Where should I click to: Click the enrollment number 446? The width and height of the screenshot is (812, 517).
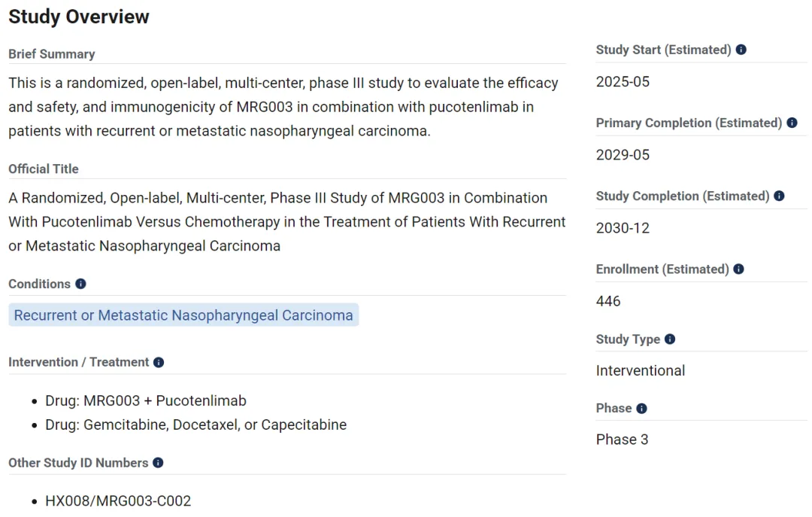click(x=608, y=301)
